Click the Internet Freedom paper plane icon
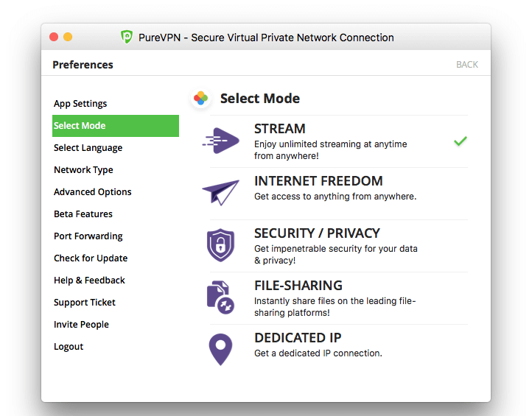The width and height of the screenshot is (532, 416). (221, 192)
